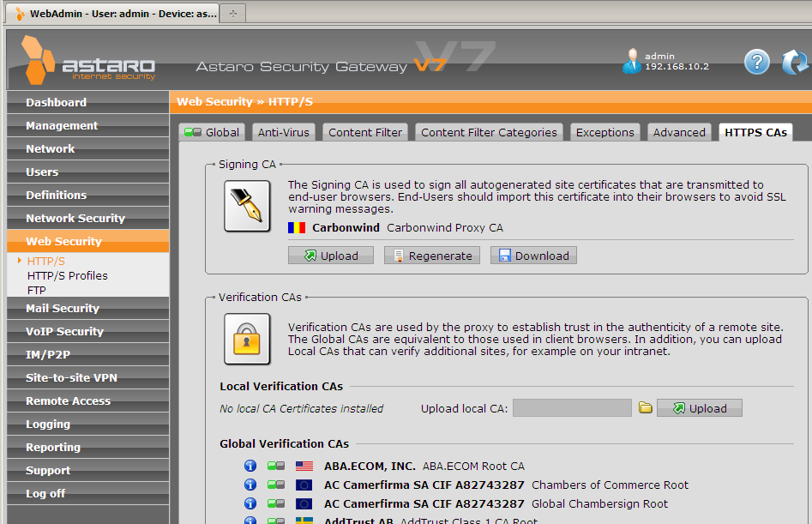Click the Carbonwind Proxy CA text

(x=445, y=228)
